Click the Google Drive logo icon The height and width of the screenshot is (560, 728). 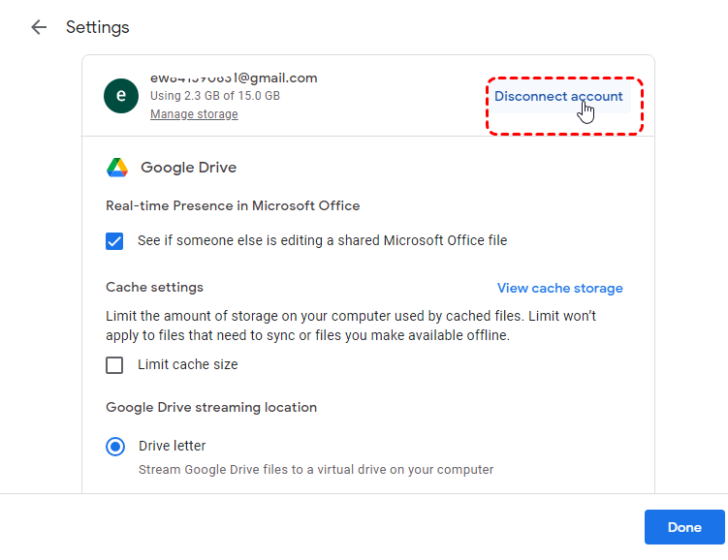tap(117, 168)
